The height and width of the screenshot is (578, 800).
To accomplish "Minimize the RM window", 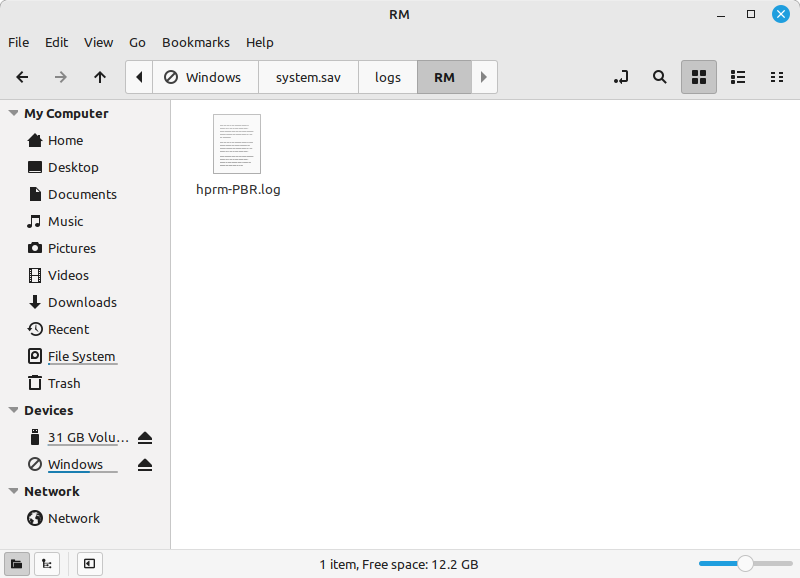I will (721, 15).
